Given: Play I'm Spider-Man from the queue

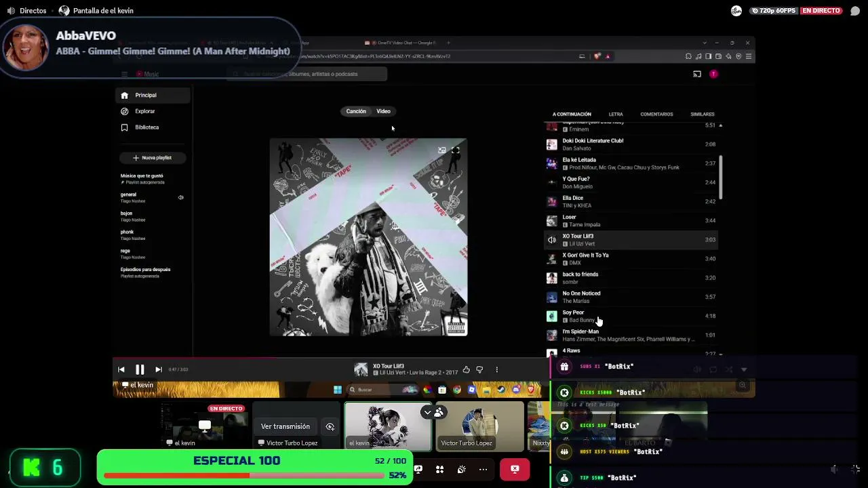Looking at the screenshot, I should pyautogui.click(x=631, y=335).
